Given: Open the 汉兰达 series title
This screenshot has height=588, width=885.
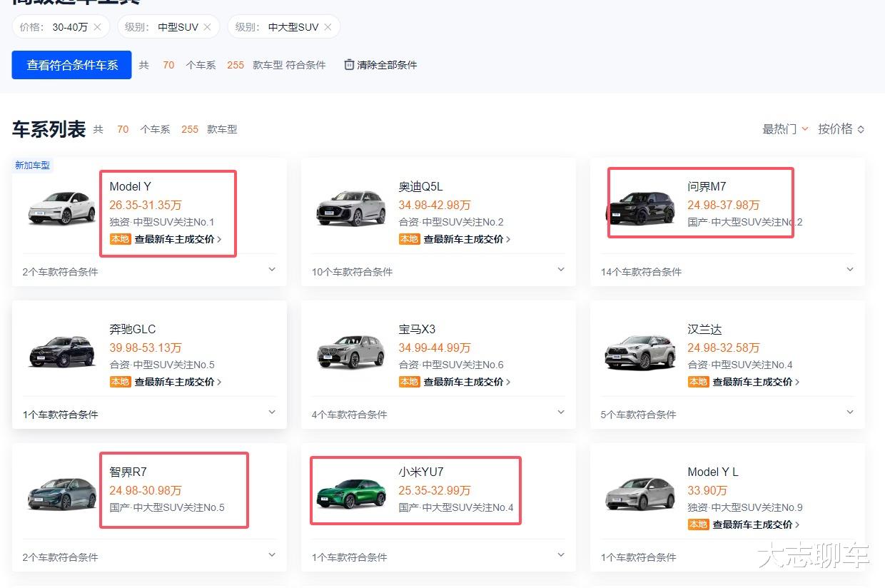Looking at the screenshot, I should coord(704,330).
